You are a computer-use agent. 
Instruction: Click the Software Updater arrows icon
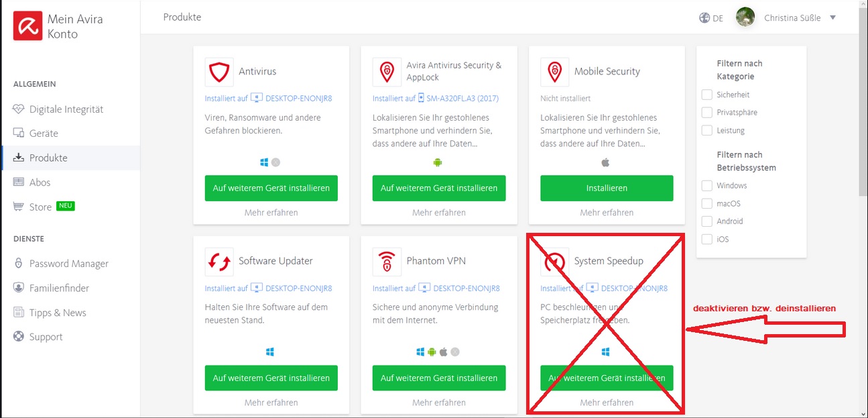(219, 262)
